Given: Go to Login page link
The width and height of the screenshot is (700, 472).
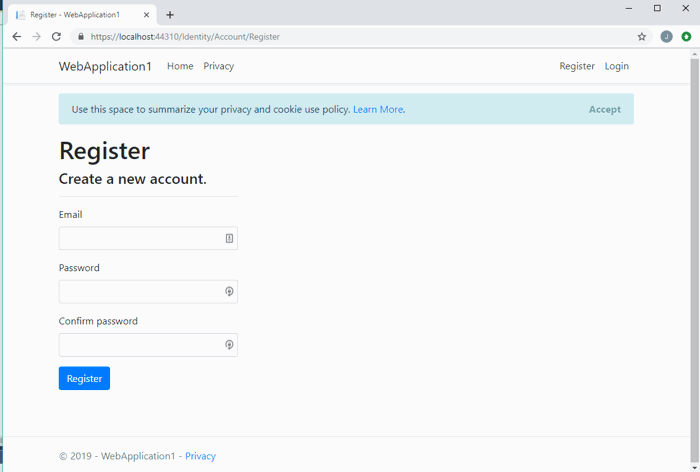Looking at the screenshot, I should pyautogui.click(x=616, y=66).
